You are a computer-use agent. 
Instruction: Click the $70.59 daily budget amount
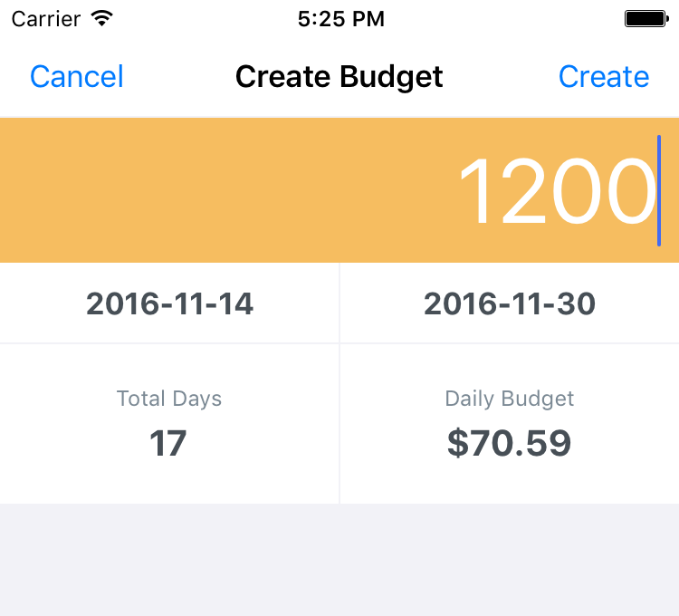pyautogui.click(x=510, y=444)
